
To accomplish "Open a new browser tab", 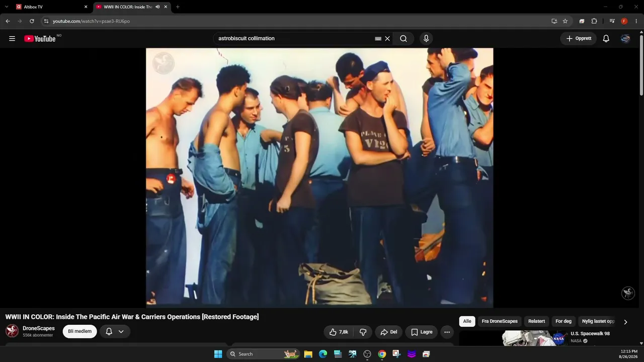I will click(x=178, y=7).
